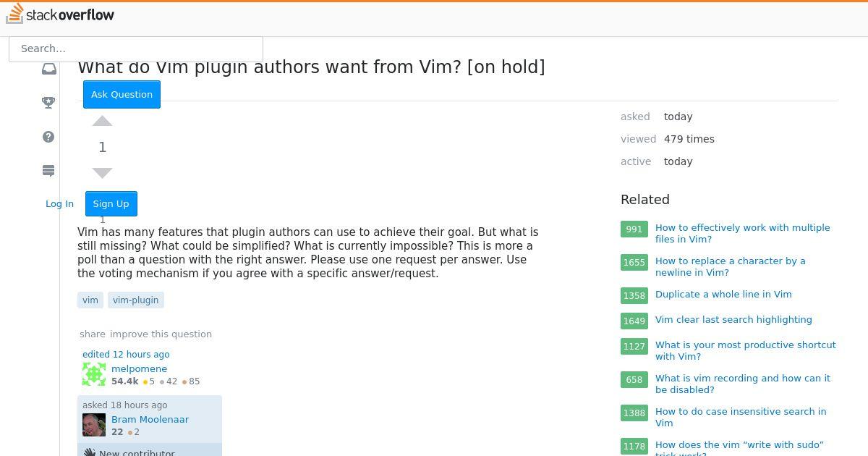Upvote the question with up arrow
The width and height of the screenshot is (868, 456).
tap(103, 121)
